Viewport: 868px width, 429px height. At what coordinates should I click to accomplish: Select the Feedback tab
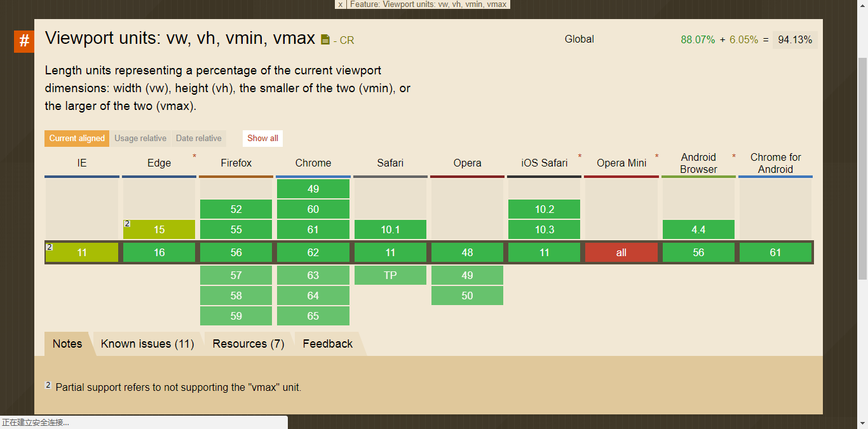(x=327, y=344)
